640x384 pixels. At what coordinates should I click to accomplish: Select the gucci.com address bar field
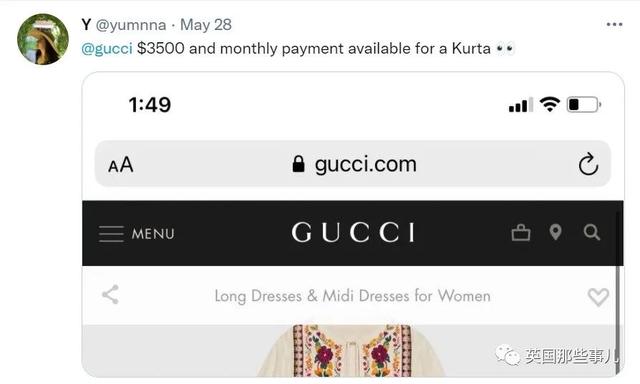coord(353,164)
